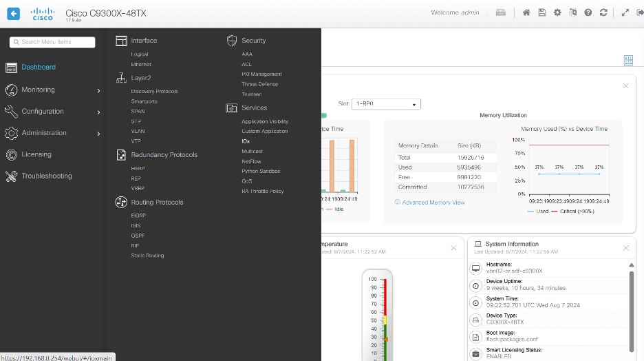Image resolution: width=644 pixels, height=361 pixels.
Task: Click the keyboard icon beside Welcome admin
Action: click(x=501, y=13)
